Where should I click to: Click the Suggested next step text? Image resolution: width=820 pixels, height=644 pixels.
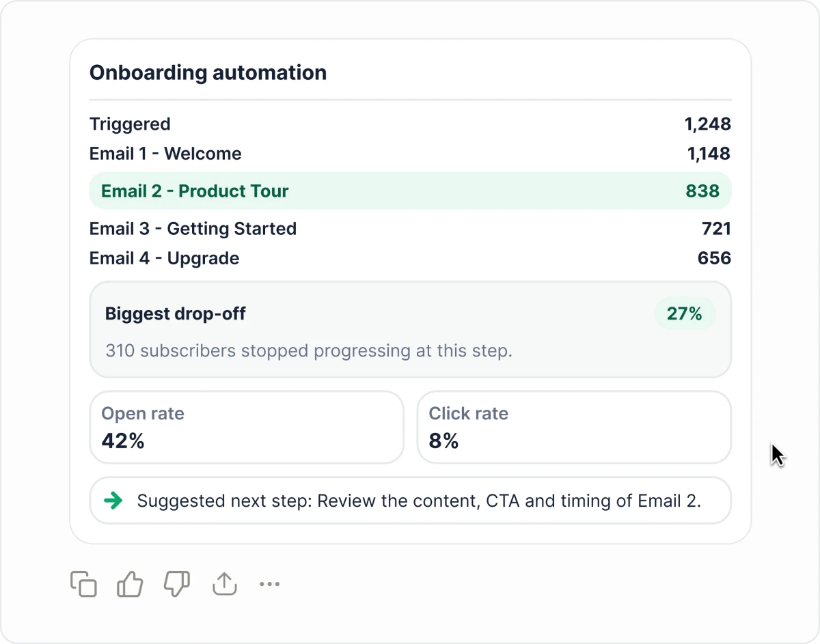click(419, 501)
